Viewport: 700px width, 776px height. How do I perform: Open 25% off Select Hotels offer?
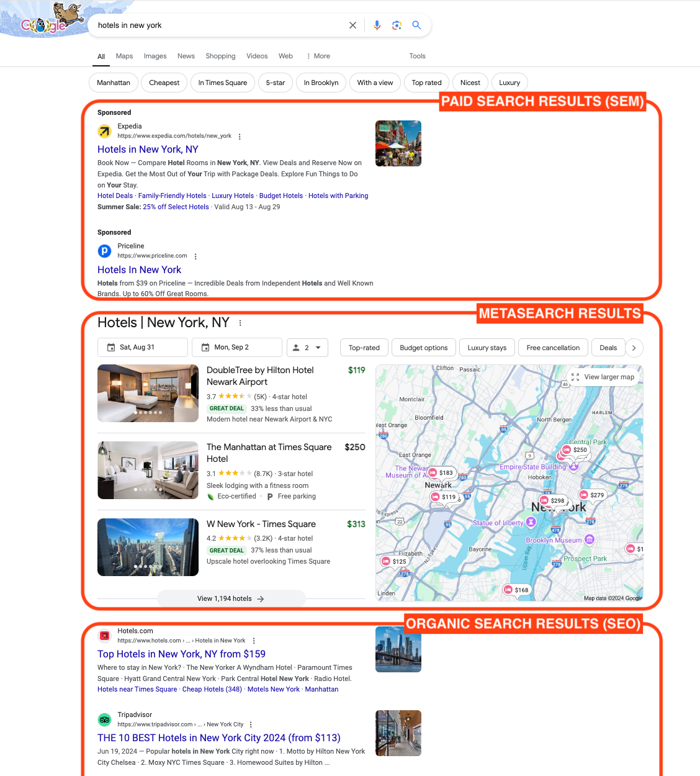[x=176, y=207]
